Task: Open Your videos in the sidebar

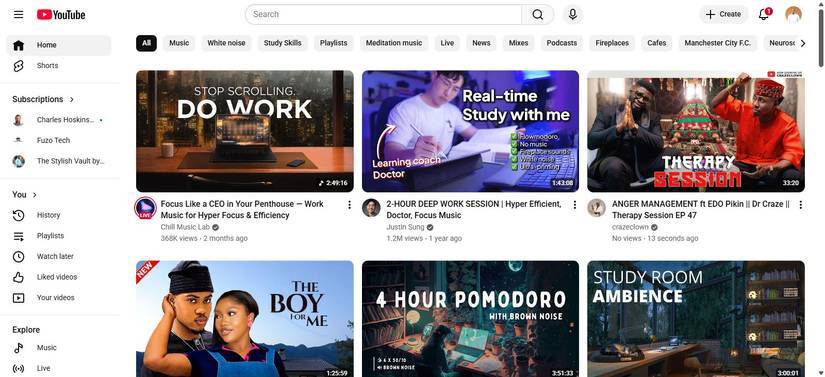Action: click(x=58, y=298)
